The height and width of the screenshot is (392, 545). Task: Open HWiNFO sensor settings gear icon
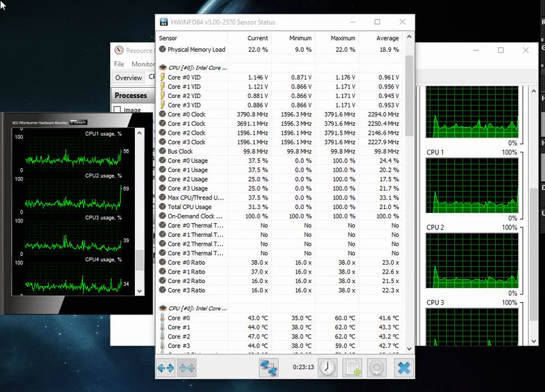[x=377, y=367]
